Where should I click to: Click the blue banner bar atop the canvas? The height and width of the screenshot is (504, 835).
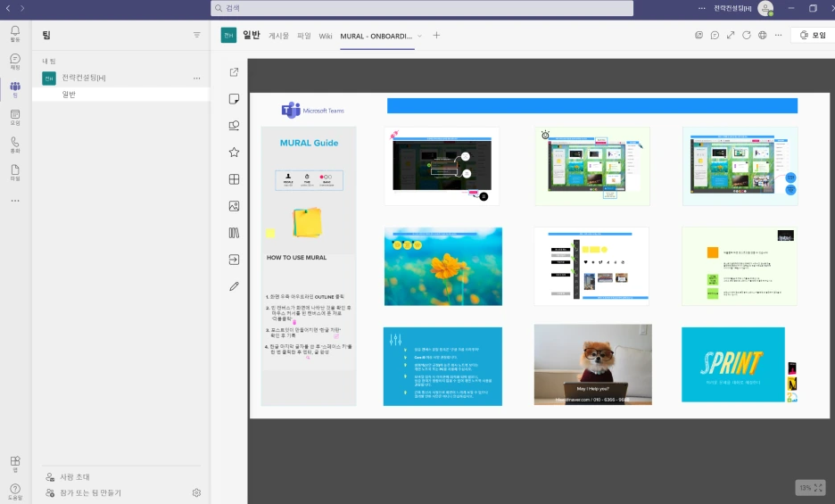click(x=592, y=105)
